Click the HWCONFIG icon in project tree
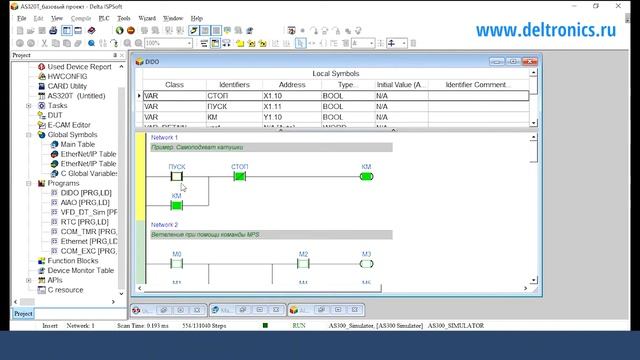Screen dimensions: 640x360 [x=41, y=76]
